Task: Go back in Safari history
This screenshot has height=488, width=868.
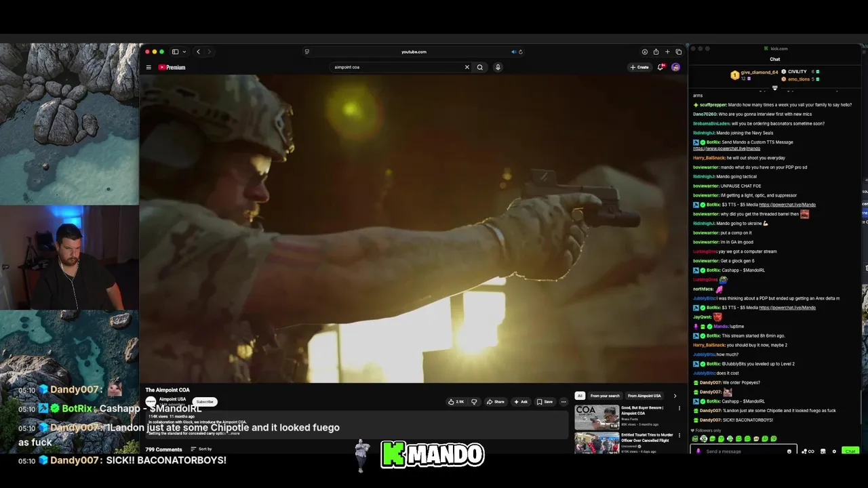Action: pos(198,52)
